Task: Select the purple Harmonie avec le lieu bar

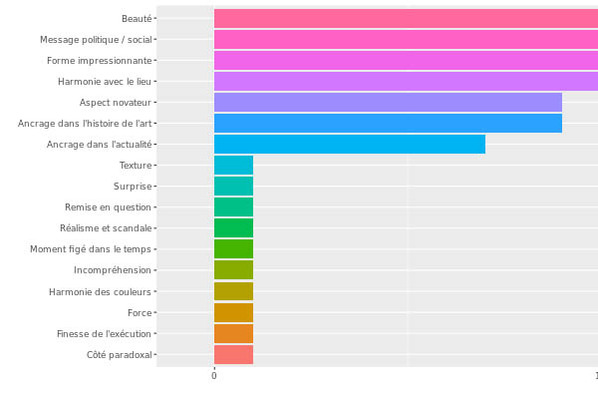Action: [x=406, y=81]
